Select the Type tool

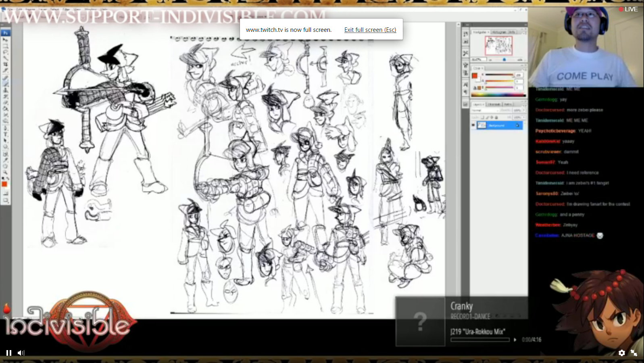click(5, 134)
